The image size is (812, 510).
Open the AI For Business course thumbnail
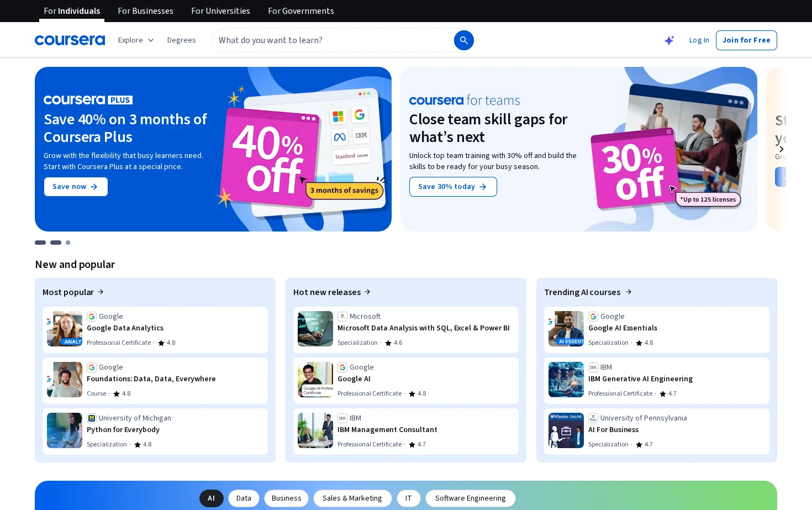[566, 430]
